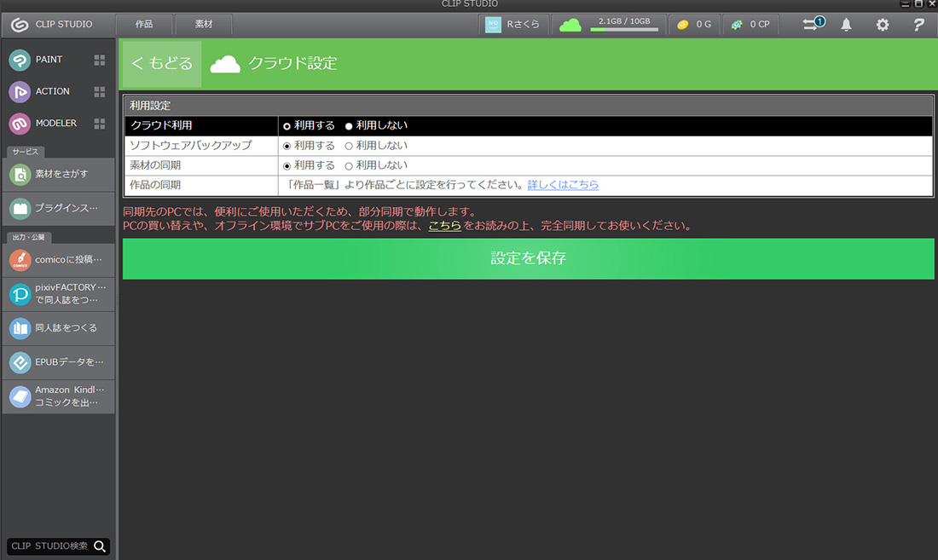This screenshot has width=938, height=560.
Task: Open Amazon Kindle comic publishing option
Action: 58,396
